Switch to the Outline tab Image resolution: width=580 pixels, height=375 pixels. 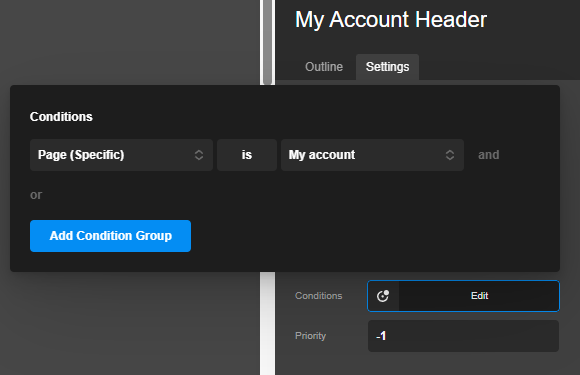pyautogui.click(x=324, y=67)
